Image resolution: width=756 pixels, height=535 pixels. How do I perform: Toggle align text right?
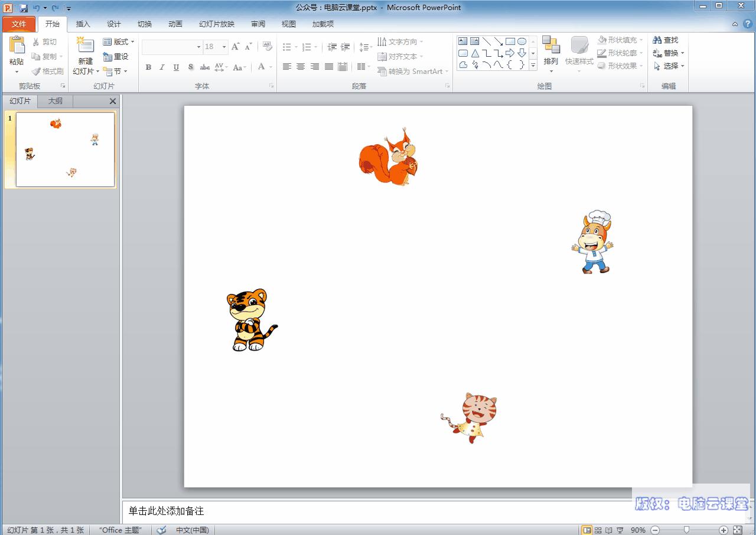point(315,67)
